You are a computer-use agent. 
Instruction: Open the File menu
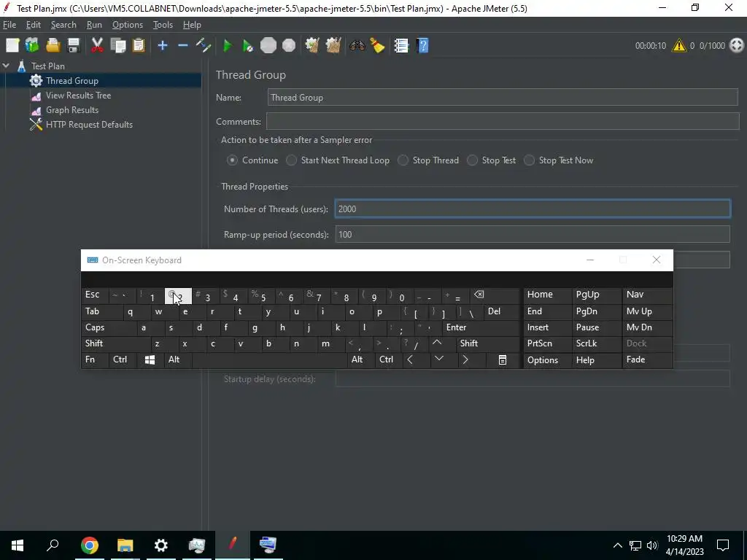tap(9, 25)
